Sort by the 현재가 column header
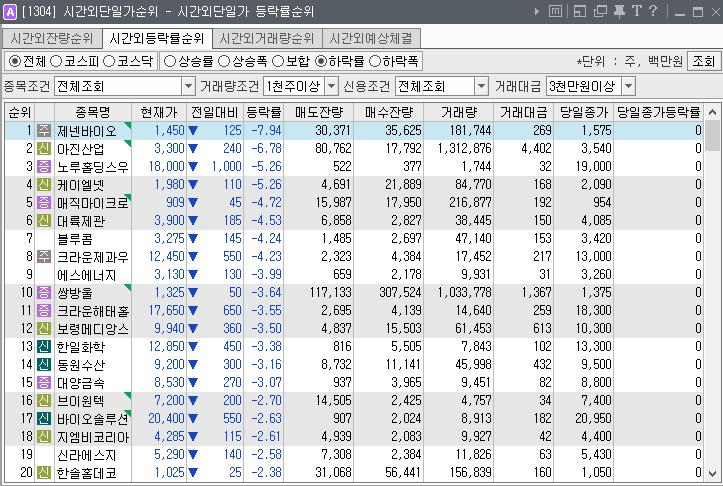 [x=159, y=112]
